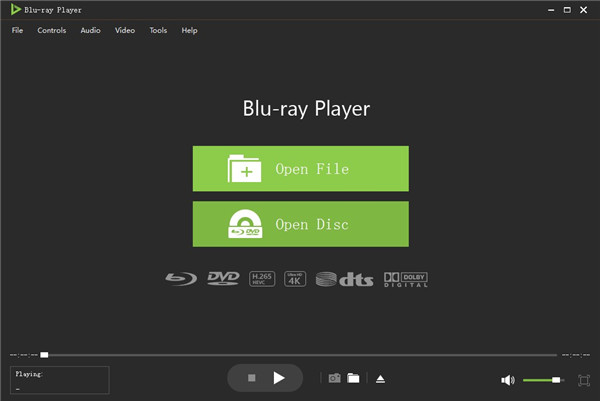The image size is (600, 401).
Task: Enter fullscreen with the corner icon
Action: (584, 380)
